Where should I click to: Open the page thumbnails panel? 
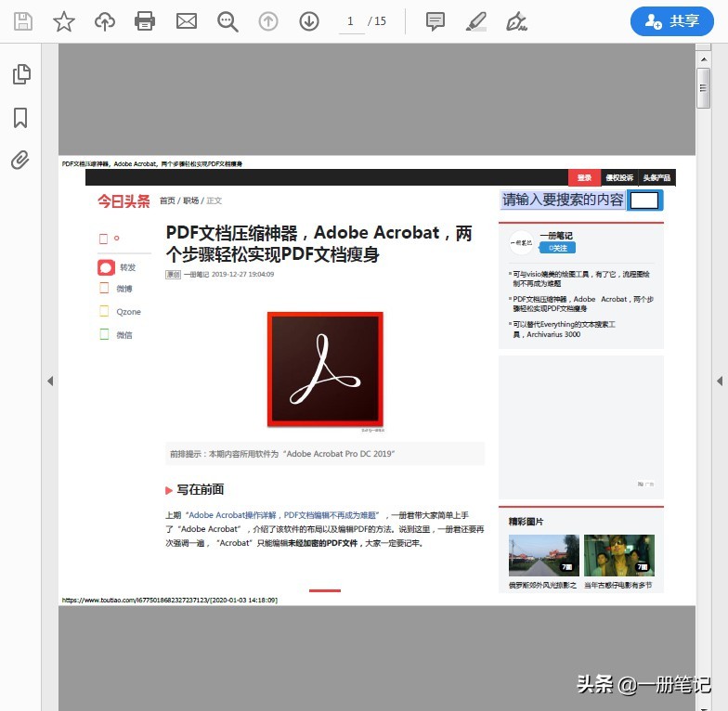(x=21, y=74)
